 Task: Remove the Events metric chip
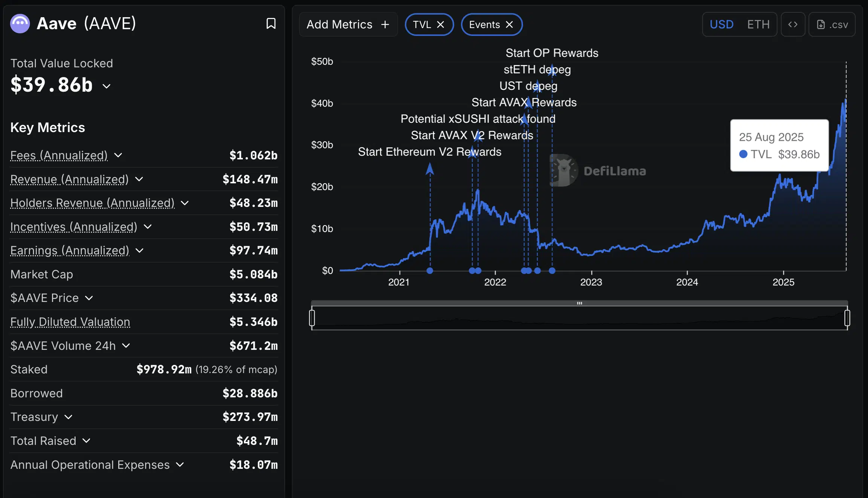pyautogui.click(x=509, y=25)
